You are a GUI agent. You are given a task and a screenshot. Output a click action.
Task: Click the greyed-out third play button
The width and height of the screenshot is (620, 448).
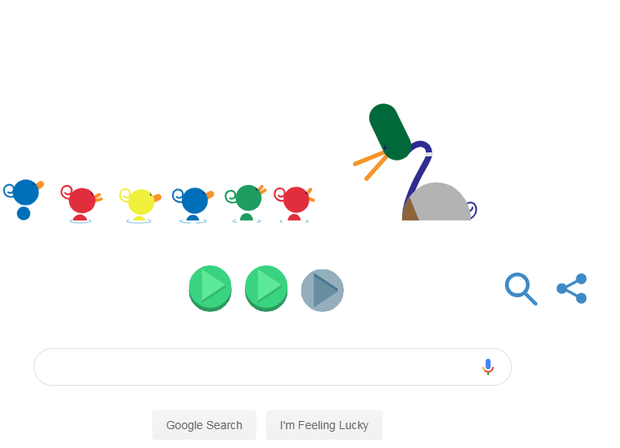[x=322, y=290]
